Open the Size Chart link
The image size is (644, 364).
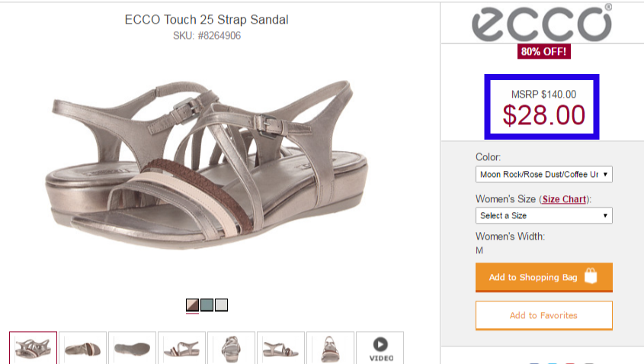pos(566,199)
